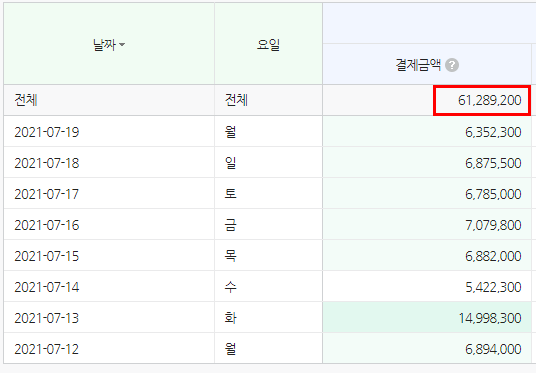Open the 결제금액 help question-mark icon
This screenshot has height=373, width=536.
click(452, 65)
